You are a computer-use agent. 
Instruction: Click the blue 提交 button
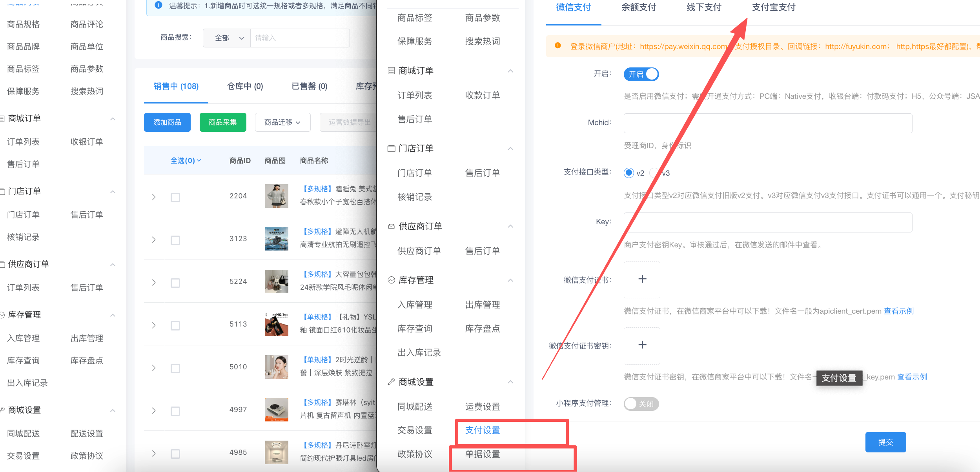click(885, 442)
